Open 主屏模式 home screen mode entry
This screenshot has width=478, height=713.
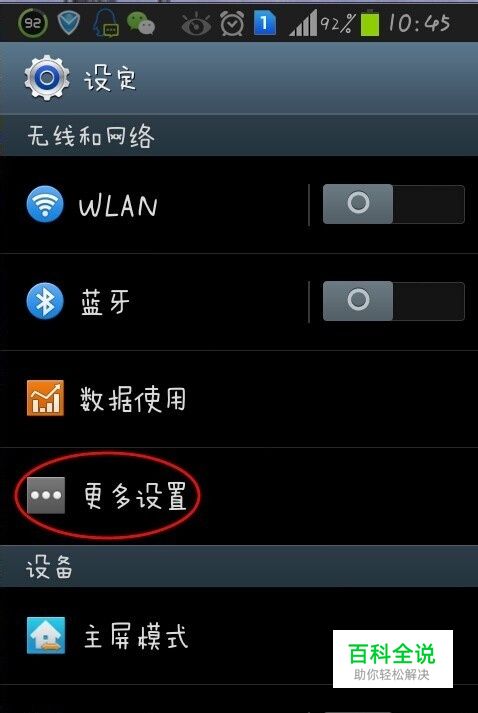239,636
